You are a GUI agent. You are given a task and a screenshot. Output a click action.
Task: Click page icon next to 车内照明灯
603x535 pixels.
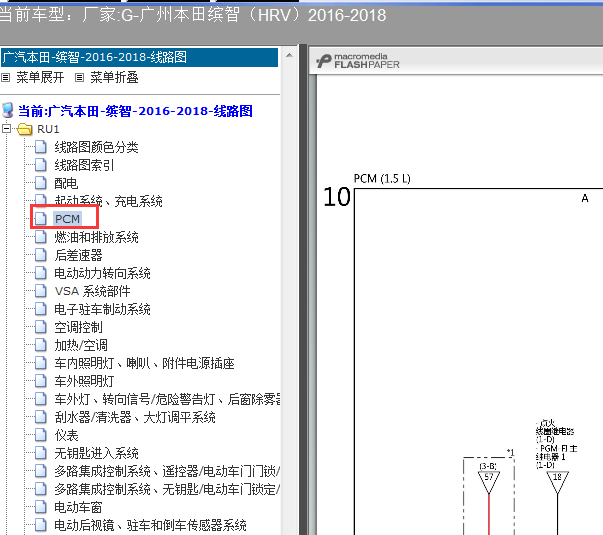(41, 363)
